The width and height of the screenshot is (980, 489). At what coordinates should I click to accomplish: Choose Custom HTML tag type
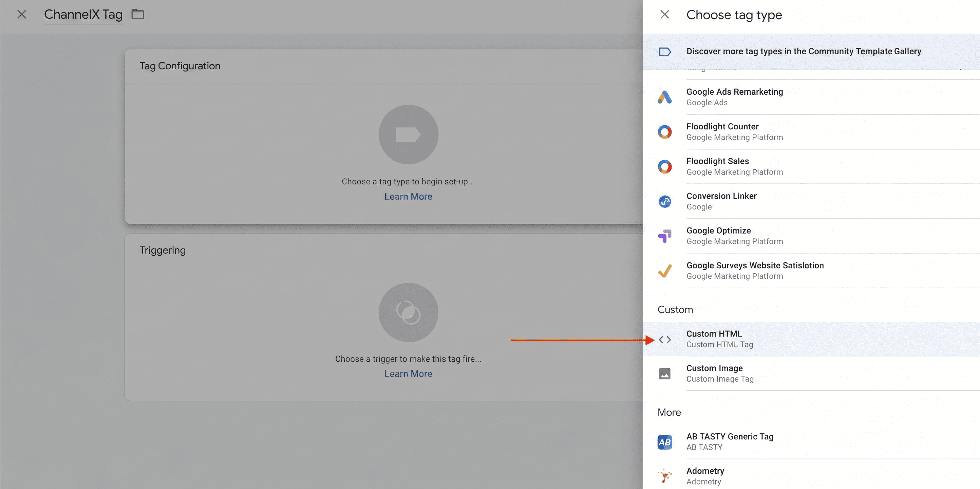pyautogui.click(x=811, y=339)
